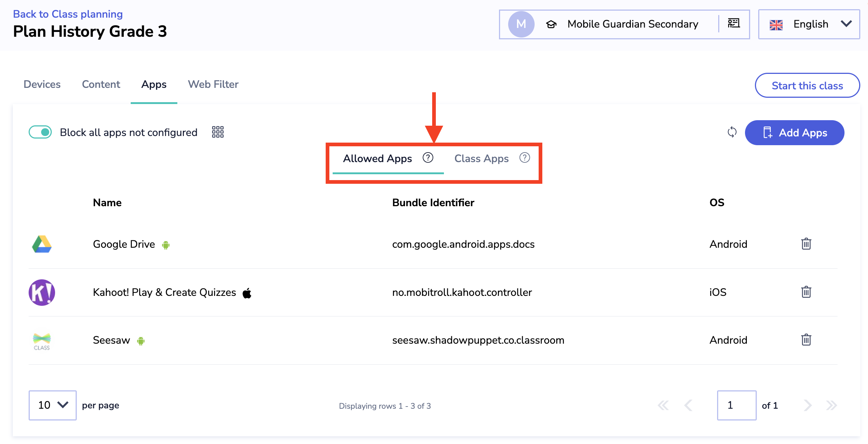Expand the rows per page dropdown
The width and height of the screenshot is (868, 444).
[53, 405]
